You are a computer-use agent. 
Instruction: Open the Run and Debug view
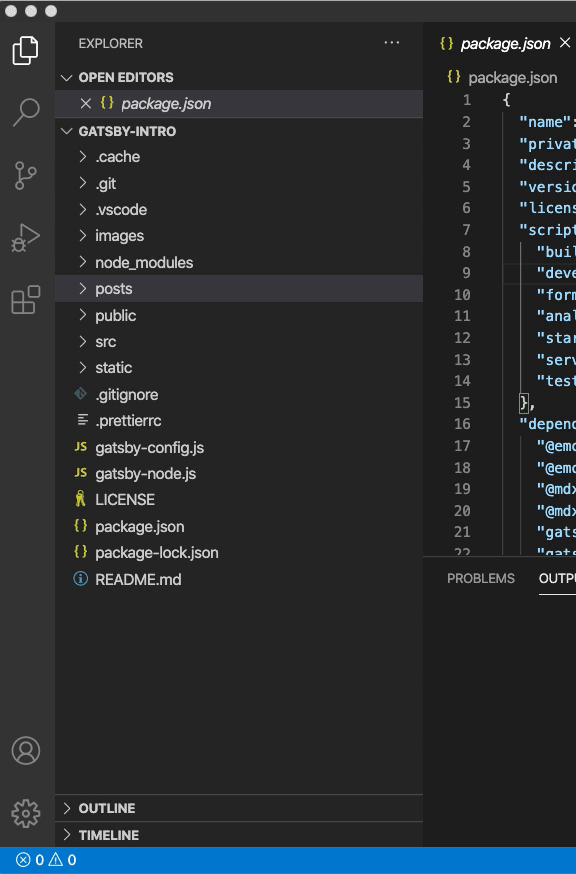pyautogui.click(x=26, y=238)
